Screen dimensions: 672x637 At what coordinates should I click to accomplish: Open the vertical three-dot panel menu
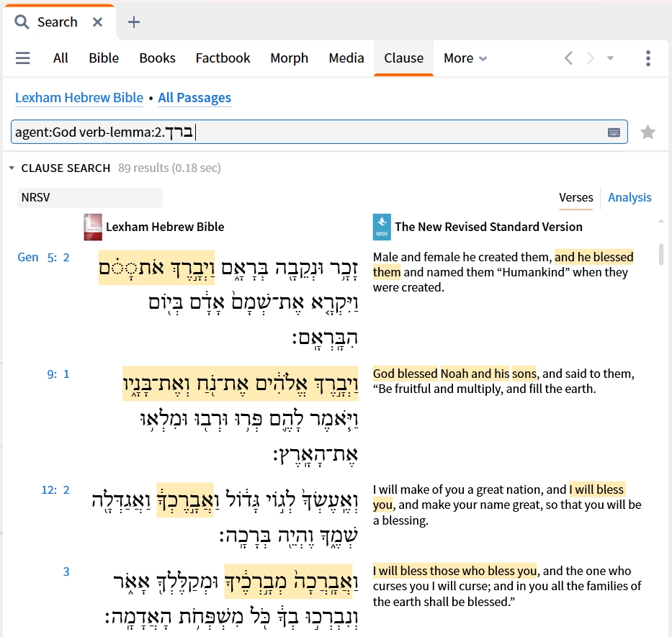648,58
